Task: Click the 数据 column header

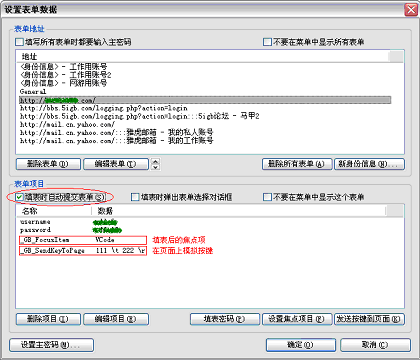Action: [238, 211]
